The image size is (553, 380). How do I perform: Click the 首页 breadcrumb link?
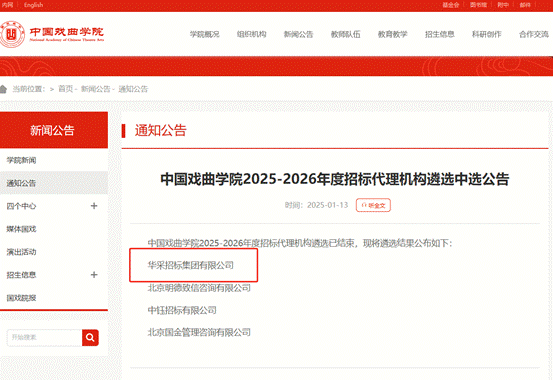click(x=65, y=89)
